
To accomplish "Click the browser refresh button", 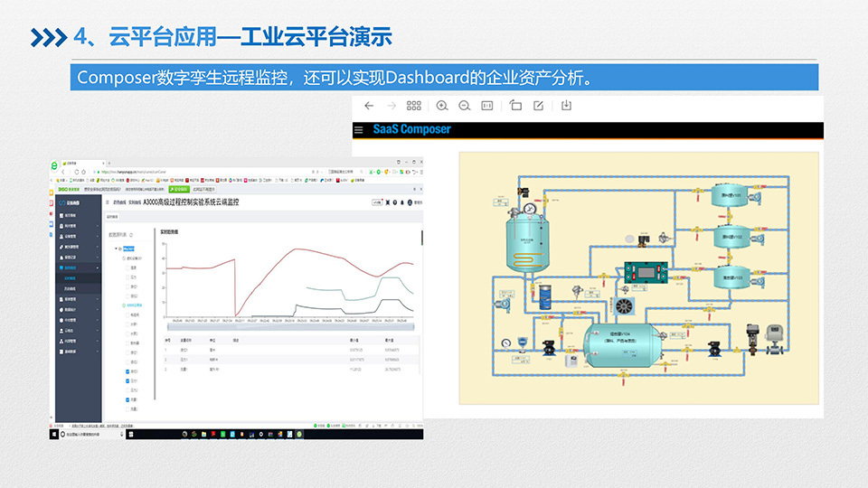I will point(79,171).
